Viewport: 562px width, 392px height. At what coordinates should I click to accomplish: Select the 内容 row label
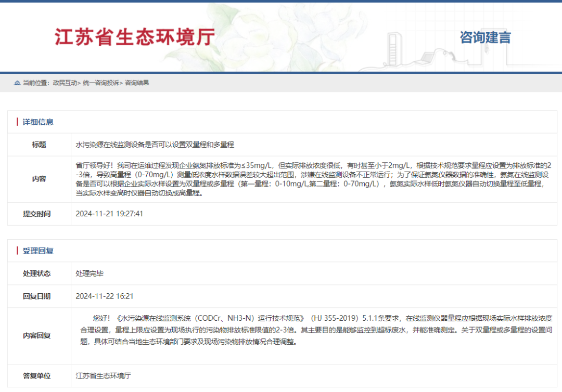pos(39,178)
